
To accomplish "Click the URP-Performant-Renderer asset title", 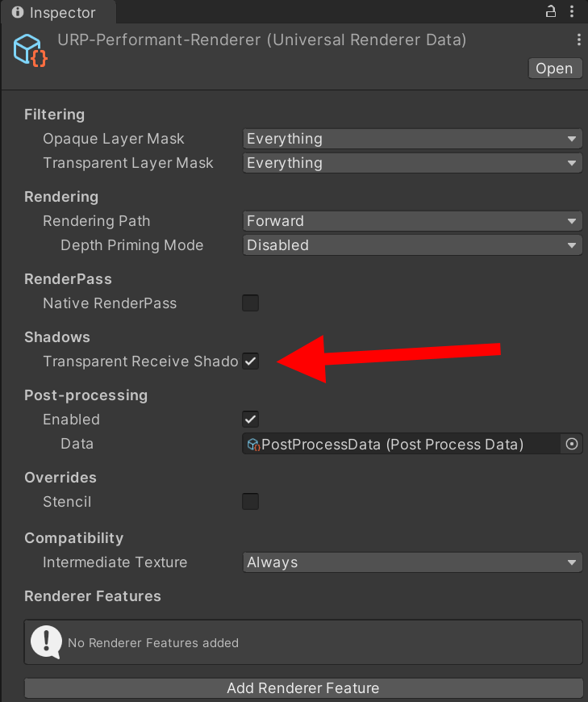I will (262, 40).
